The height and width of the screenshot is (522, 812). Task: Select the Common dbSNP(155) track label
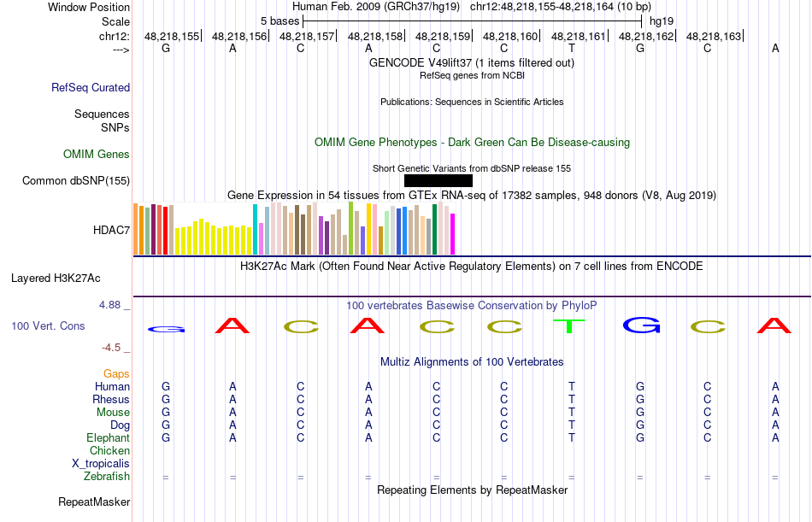tap(76, 181)
